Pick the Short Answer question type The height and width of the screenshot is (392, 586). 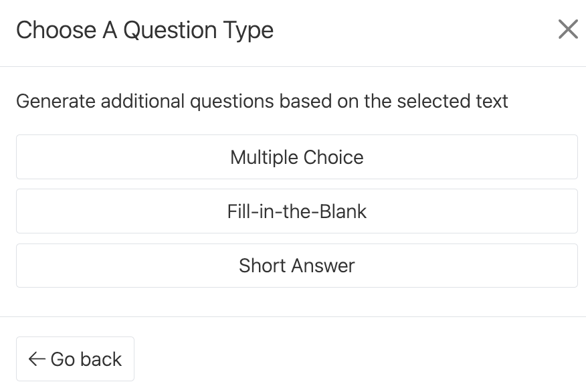(296, 266)
